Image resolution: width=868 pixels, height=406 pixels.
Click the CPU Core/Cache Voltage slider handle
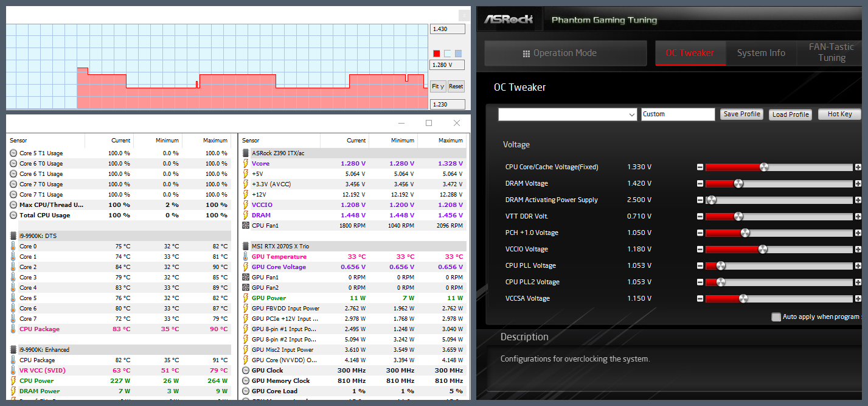[764, 167]
